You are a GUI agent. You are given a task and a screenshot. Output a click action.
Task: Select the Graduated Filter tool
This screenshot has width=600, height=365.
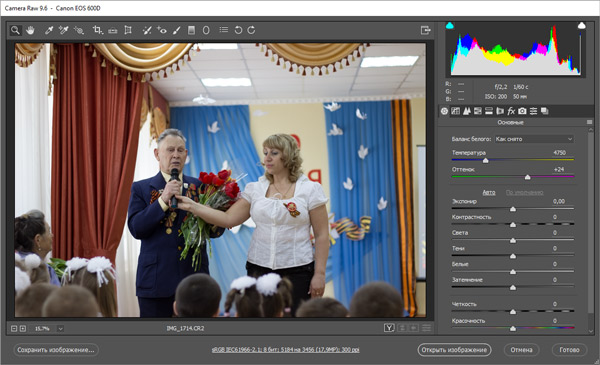pos(191,30)
